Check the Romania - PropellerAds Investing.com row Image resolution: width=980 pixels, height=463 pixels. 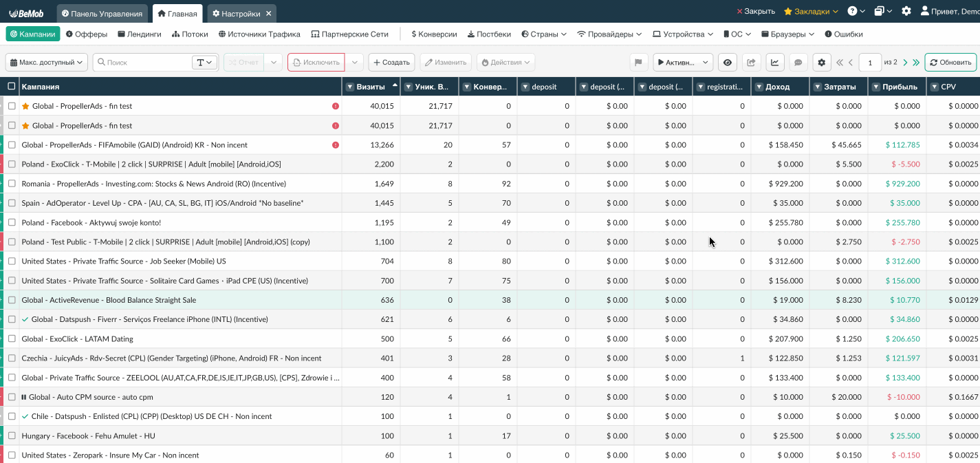(12, 184)
